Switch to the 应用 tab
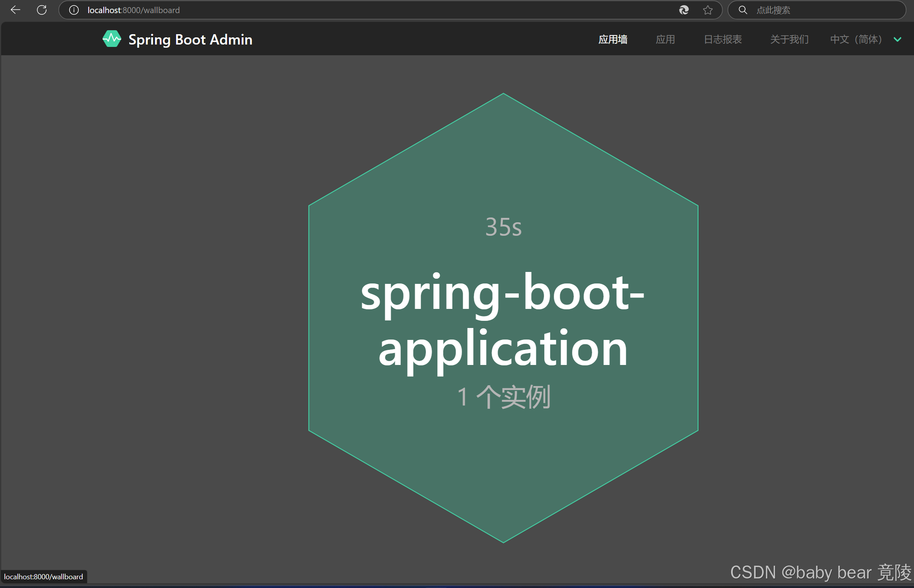Image resolution: width=914 pixels, height=588 pixels. (x=665, y=39)
